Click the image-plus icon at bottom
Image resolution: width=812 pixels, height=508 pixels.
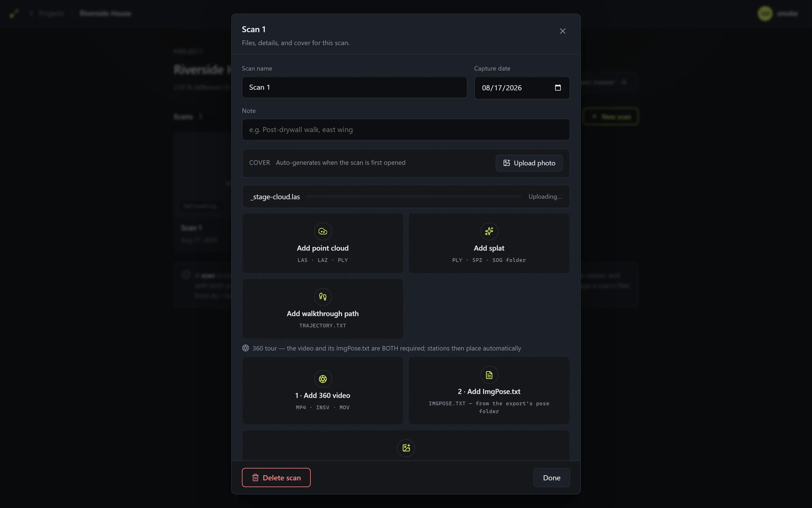[406, 448]
